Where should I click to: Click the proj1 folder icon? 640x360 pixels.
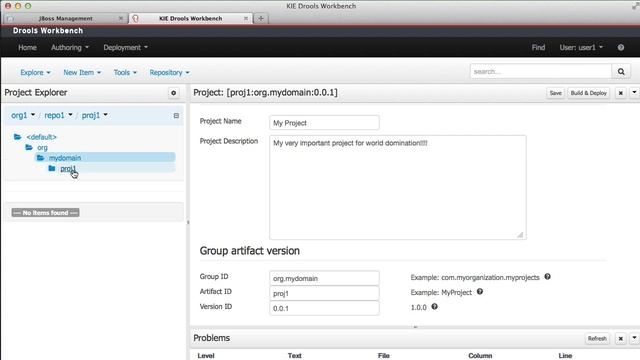coord(52,169)
